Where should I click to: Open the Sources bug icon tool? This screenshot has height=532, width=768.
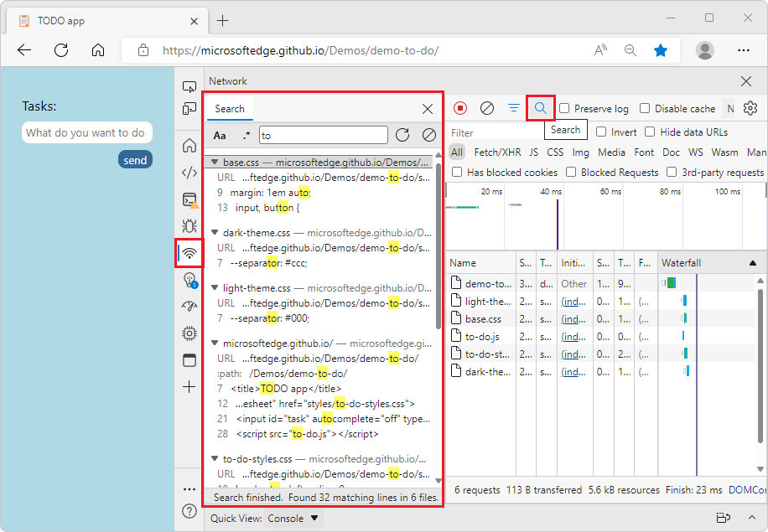[189, 225]
